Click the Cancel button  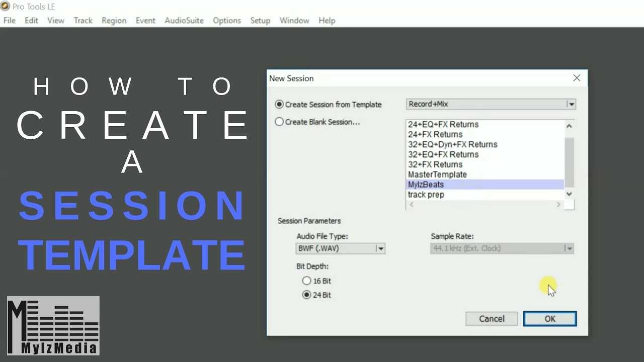[492, 319]
